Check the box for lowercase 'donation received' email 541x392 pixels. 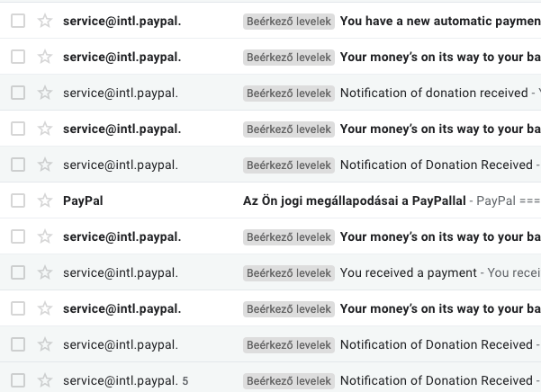click(18, 93)
